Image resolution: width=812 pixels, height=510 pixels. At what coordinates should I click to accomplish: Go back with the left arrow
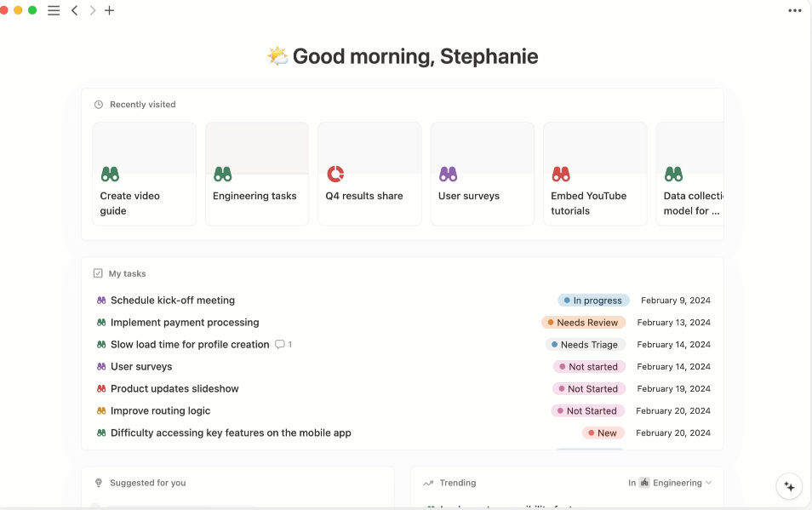coord(75,10)
